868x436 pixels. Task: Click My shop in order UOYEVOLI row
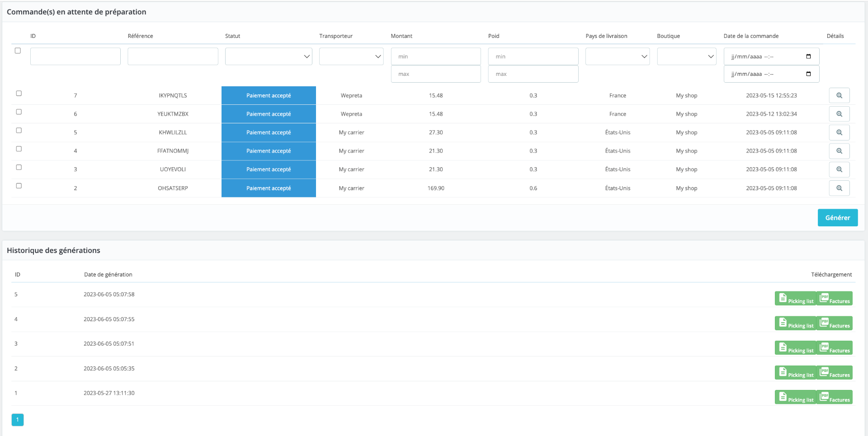(687, 169)
